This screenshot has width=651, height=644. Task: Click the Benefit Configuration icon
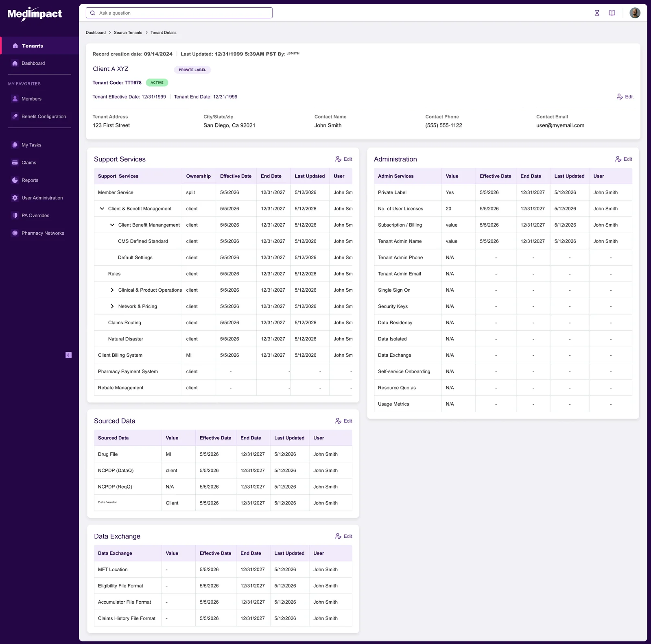tap(15, 116)
